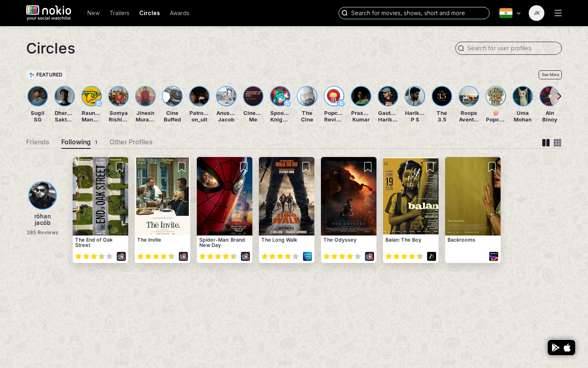Image resolution: width=588 pixels, height=368 pixels.
Task: Click the 385 Reviews text
Action: click(42, 233)
